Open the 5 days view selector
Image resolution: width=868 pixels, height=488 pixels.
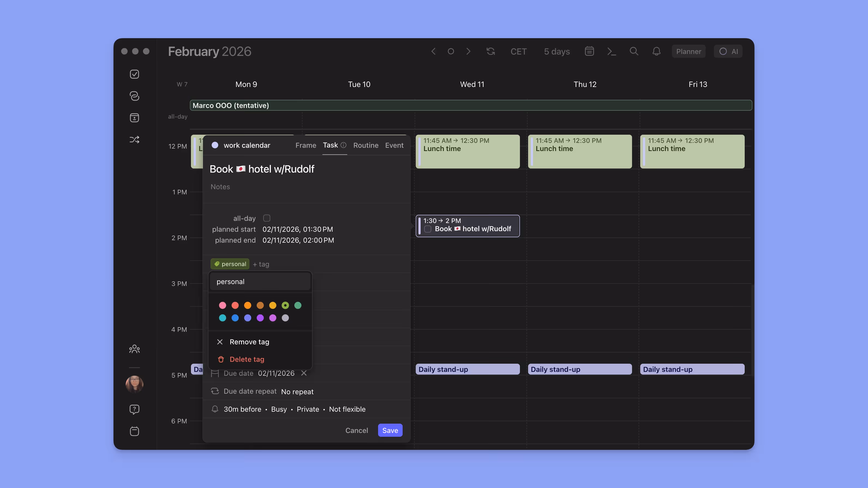point(557,51)
